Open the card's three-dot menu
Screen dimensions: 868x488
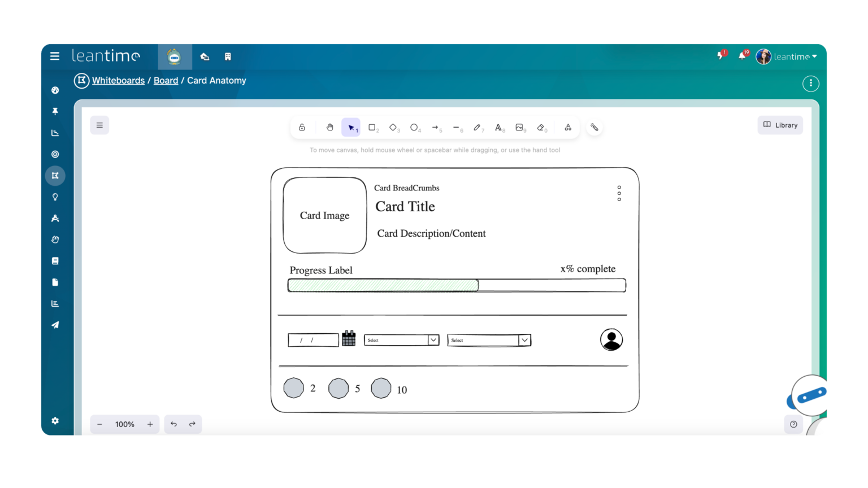coord(619,193)
